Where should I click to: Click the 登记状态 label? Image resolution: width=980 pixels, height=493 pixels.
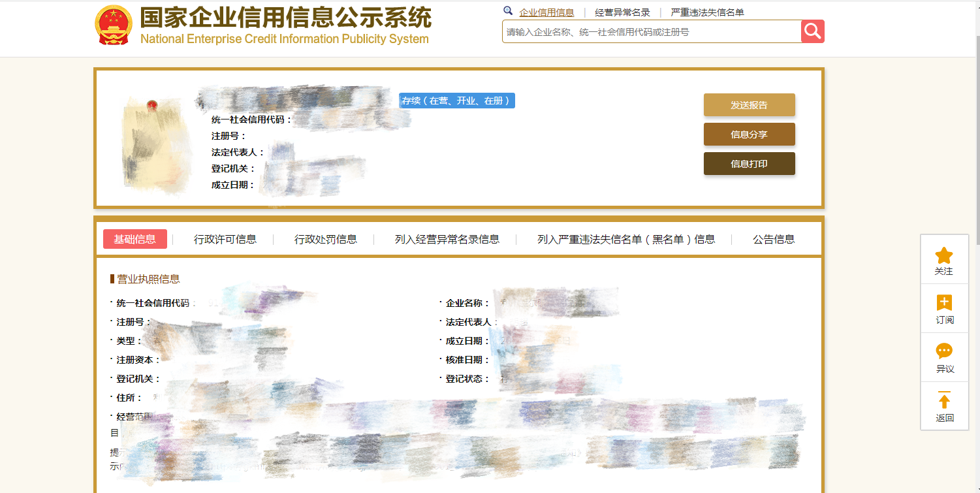point(467,379)
